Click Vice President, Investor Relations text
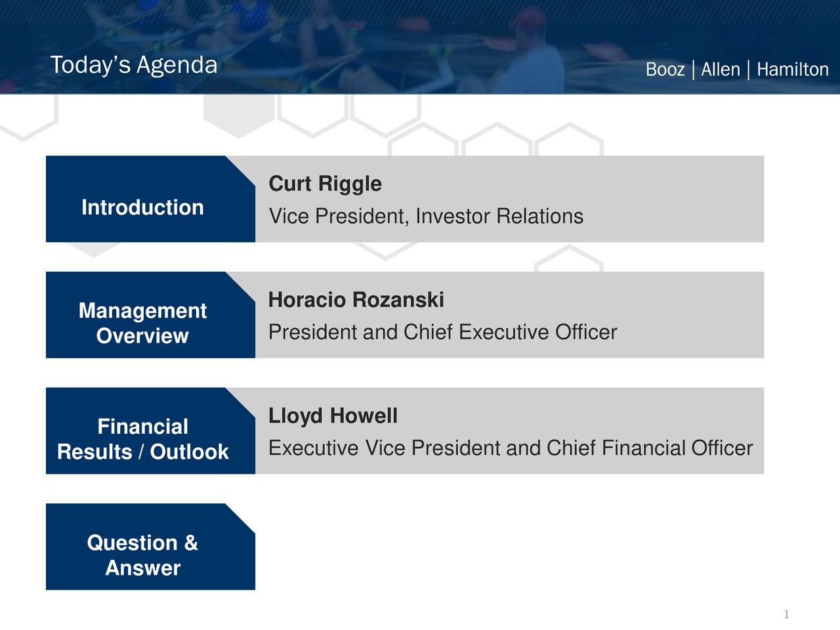The height and width of the screenshot is (630, 840). coord(426,216)
